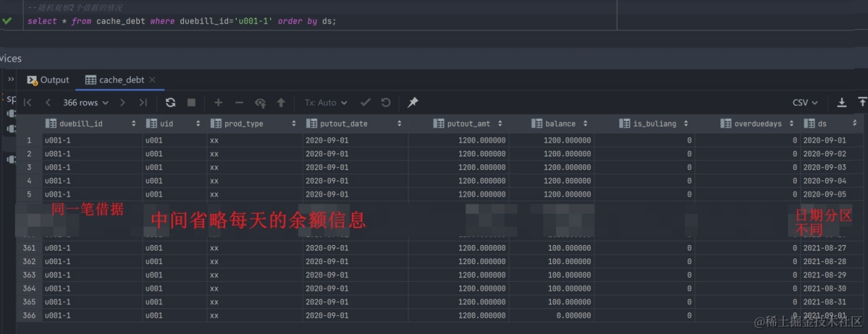Sort by balance column arrows
The width and height of the screenshot is (868, 334).
[x=585, y=124]
